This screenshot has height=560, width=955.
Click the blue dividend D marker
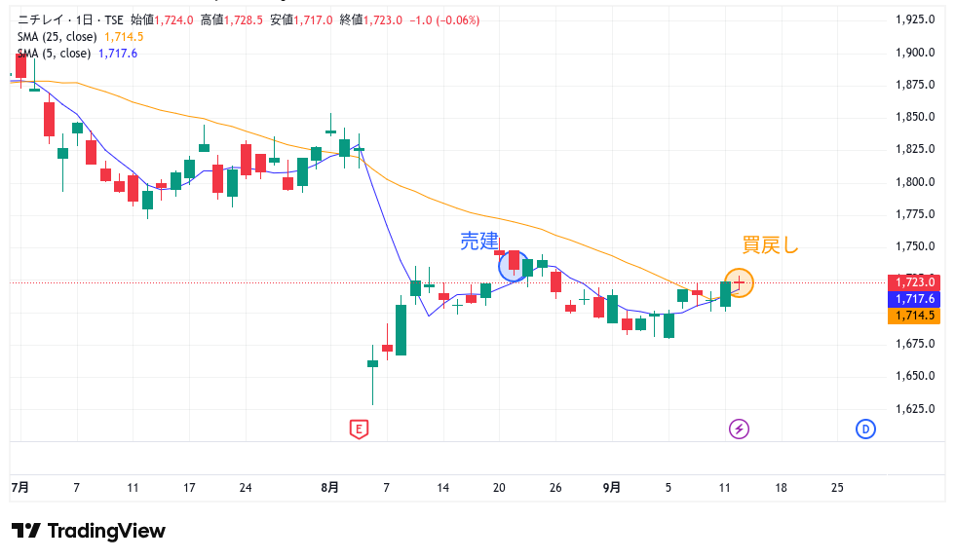864,429
